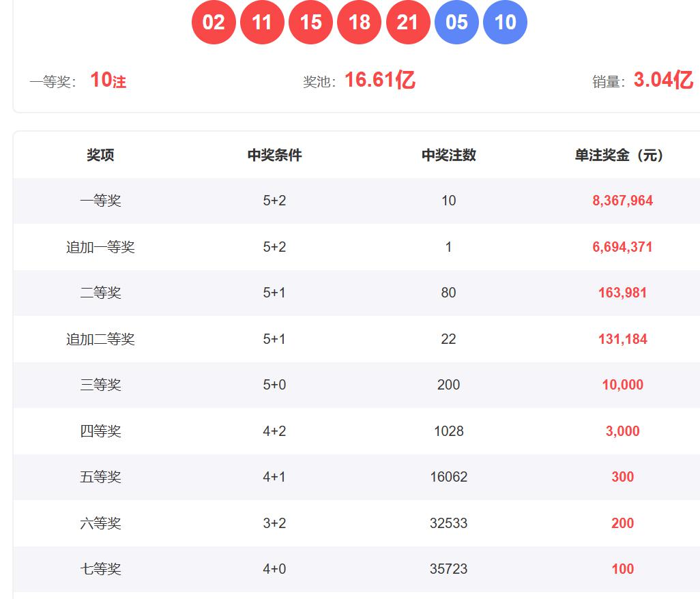Click red ball number 15
This screenshot has height=599, width=700.
coord(310,23)
